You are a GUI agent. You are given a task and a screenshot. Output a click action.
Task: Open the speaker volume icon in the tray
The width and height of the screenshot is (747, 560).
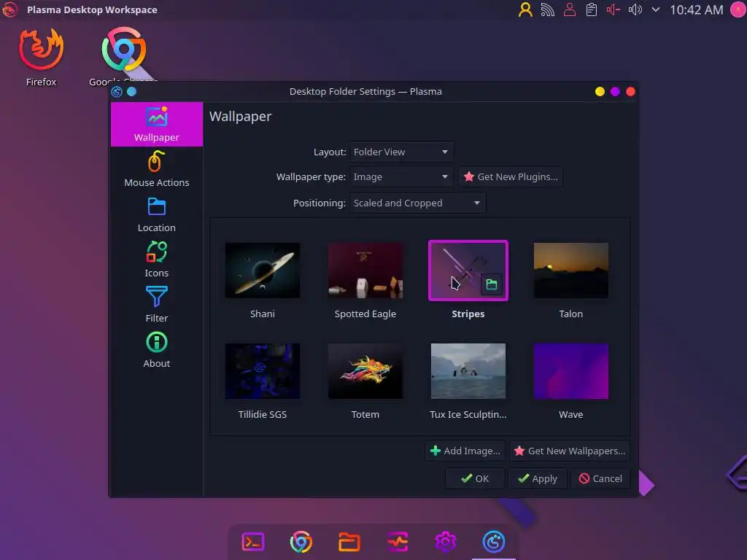coord(635,9)
